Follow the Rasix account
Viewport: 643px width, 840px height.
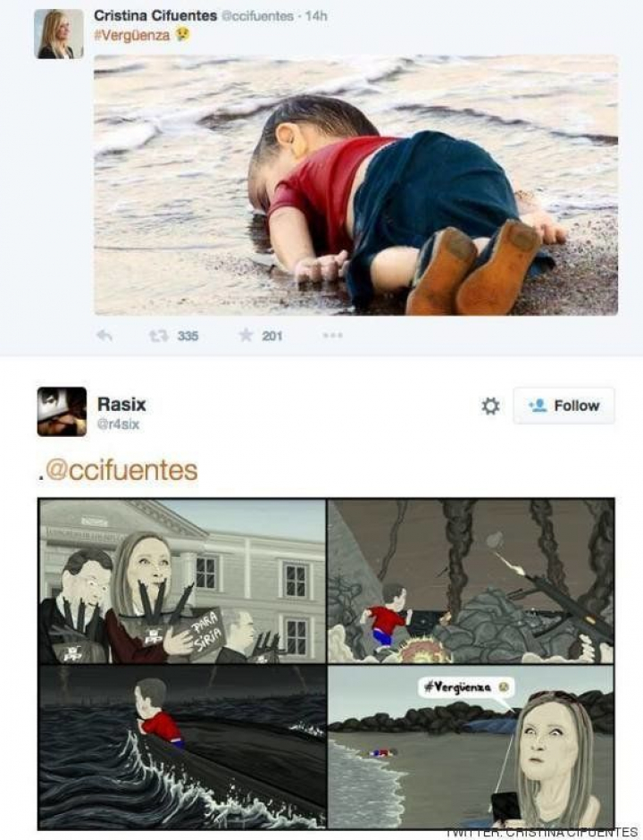click(x=564, y=406)
